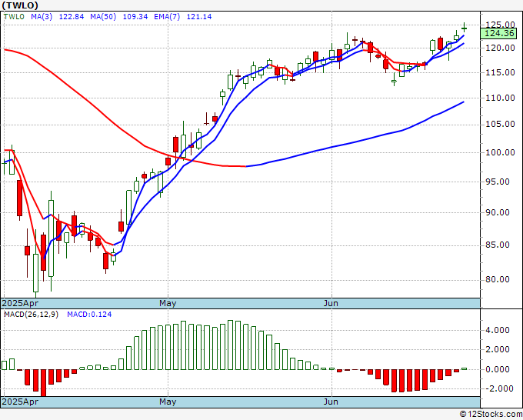Click the MA(3) value 122.84

point(72,17)
